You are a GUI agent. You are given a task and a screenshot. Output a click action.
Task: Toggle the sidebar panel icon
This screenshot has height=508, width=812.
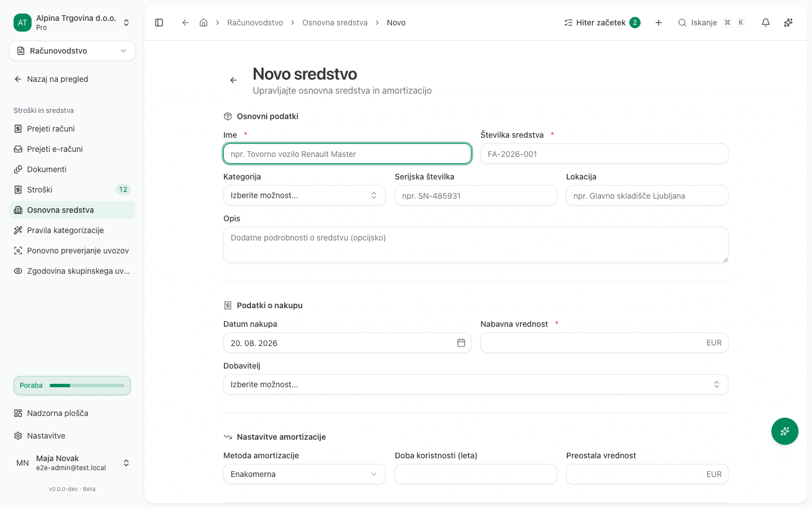click(159, 23)
